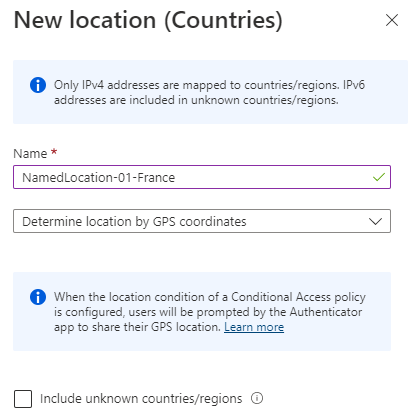Click the New location (Countries) heading

point(148,20)
